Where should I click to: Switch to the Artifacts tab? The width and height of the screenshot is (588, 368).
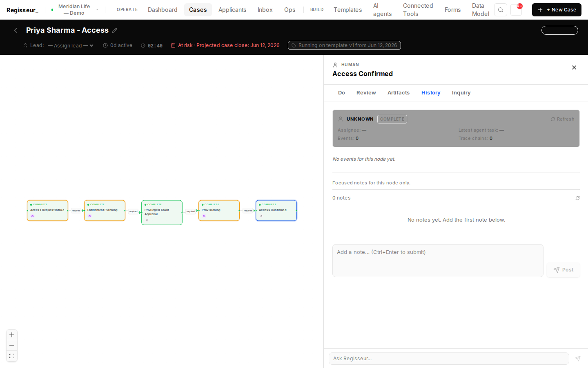click(x=399, y=93)
